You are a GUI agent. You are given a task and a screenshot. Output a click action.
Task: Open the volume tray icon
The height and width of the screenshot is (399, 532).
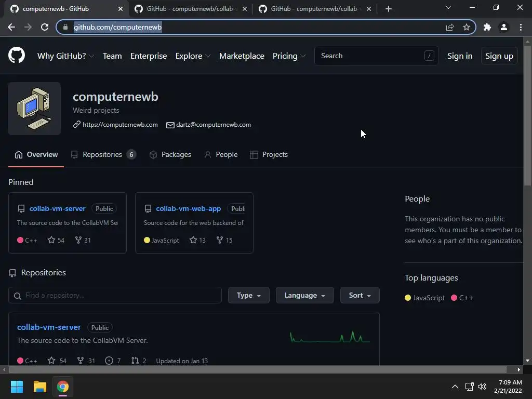pyautogui.click(x=482, y=387)
